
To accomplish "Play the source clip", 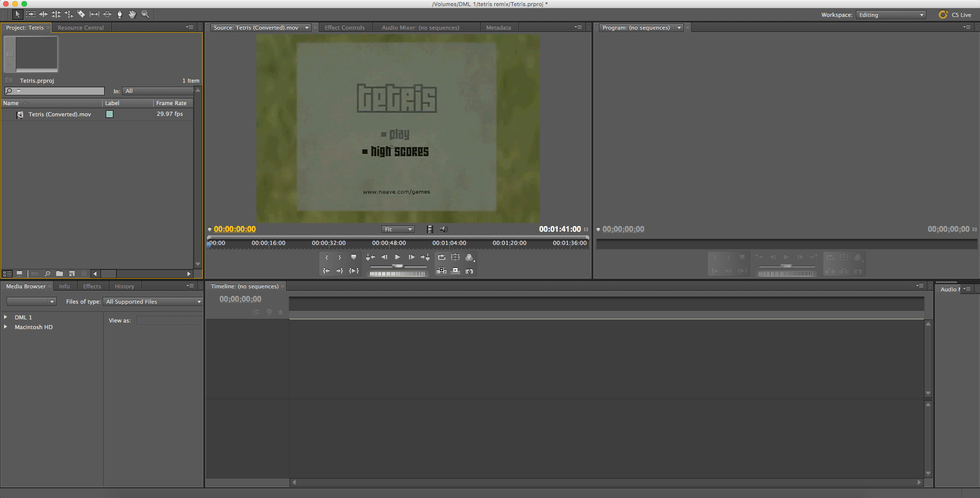I will click(x=398, y=257).
